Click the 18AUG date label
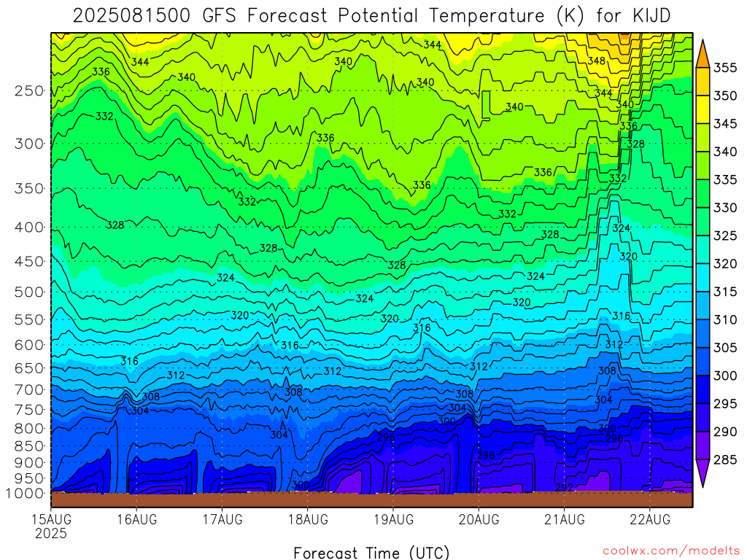Screen dimensions: 747x560 click(x=308, y=519)
